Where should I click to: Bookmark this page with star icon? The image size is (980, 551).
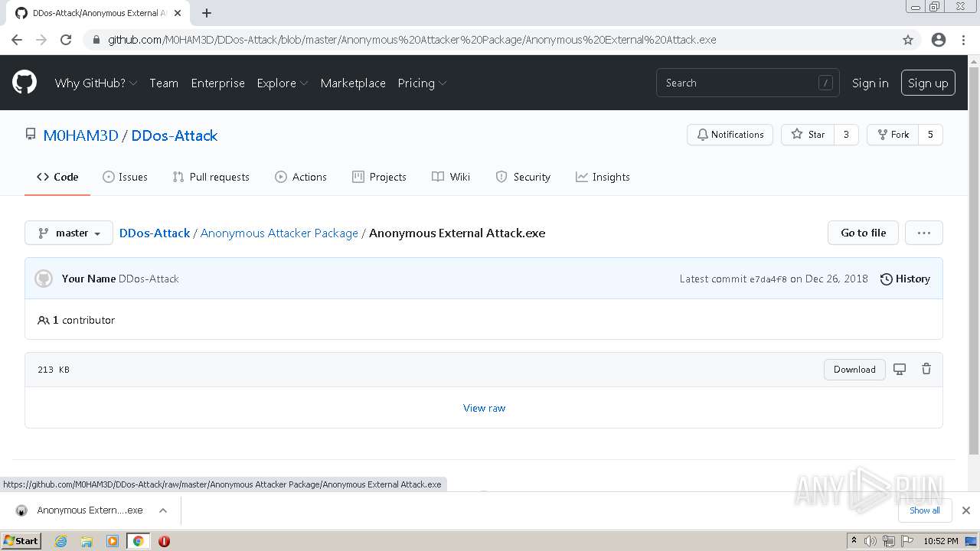(908, 40)
